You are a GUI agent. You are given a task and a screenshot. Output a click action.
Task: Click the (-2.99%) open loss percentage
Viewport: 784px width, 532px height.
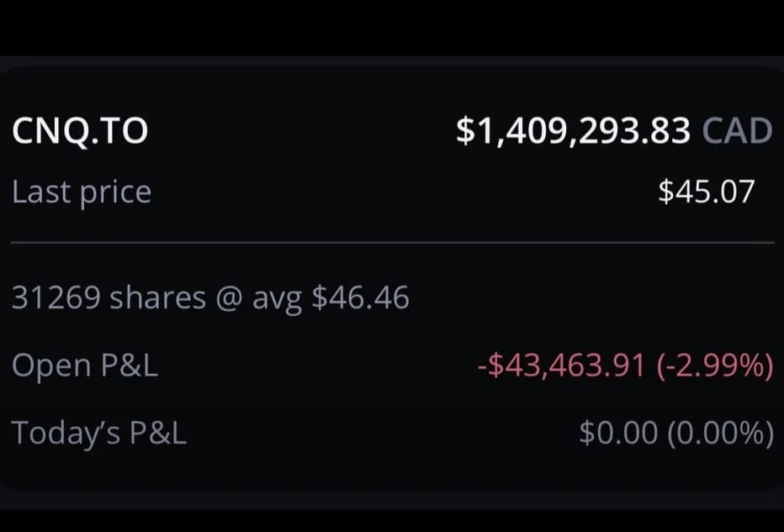point(713,366)
